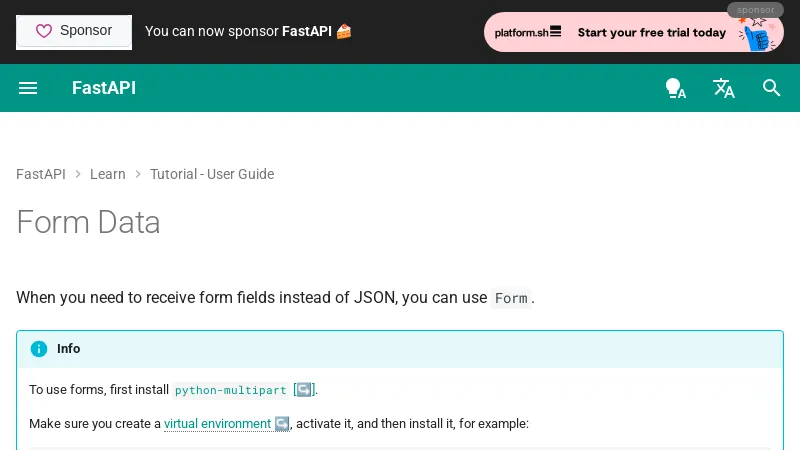This screenshot has width=800, height=450.
Task: Toggle the light/dark color theme
Action: click(x=675, y=88)
